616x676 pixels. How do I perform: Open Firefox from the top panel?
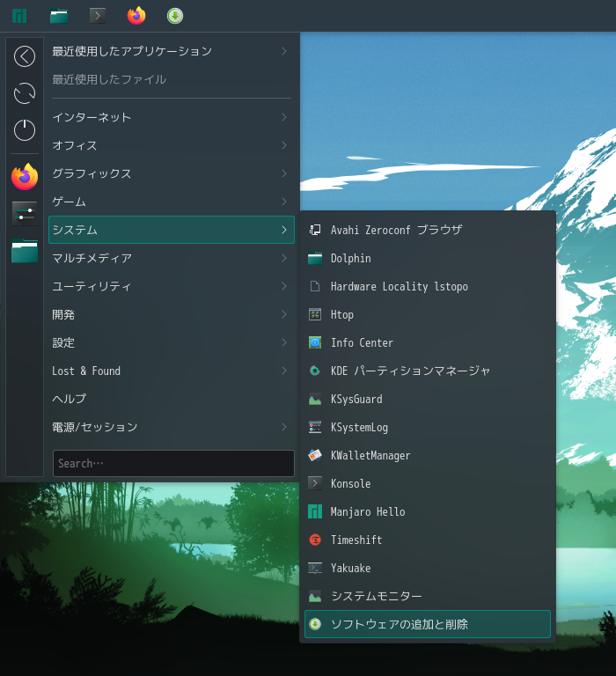click(136, 16)
